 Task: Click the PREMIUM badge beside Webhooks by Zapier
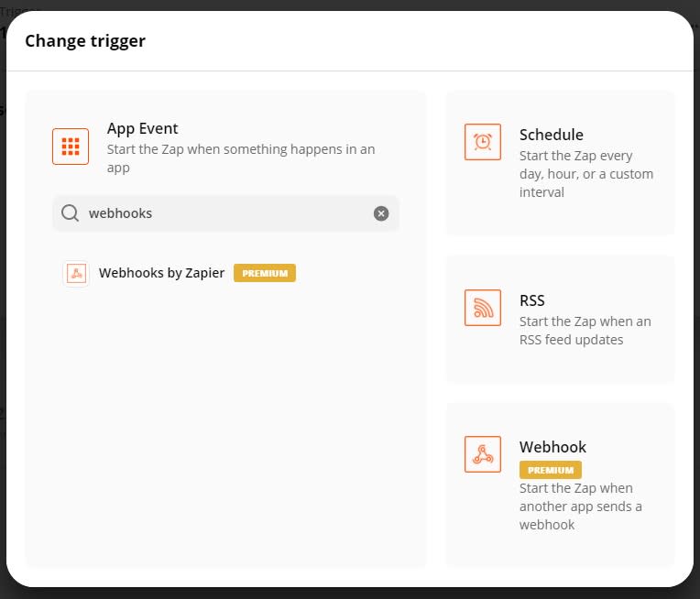coord(265,273)
